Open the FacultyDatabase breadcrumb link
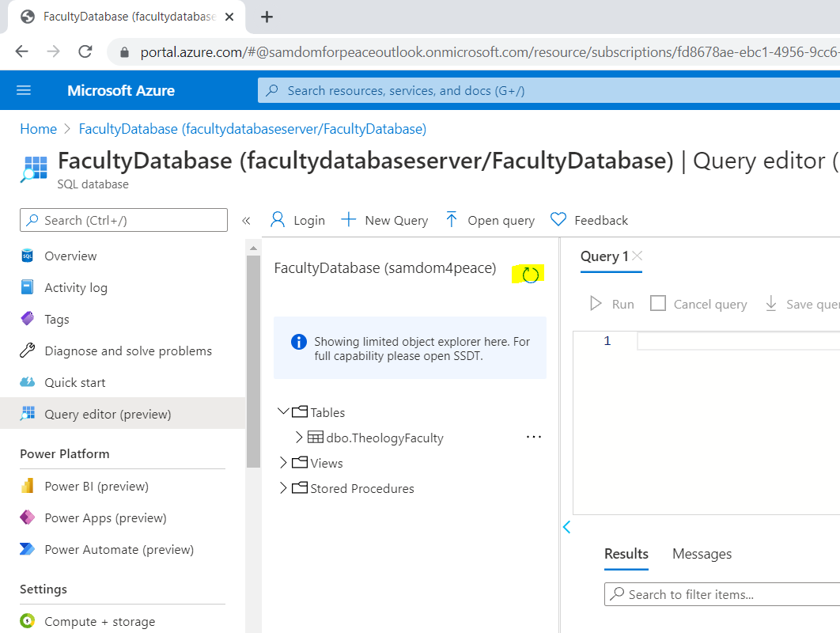The image size is (840, 633). coord(252,129)
